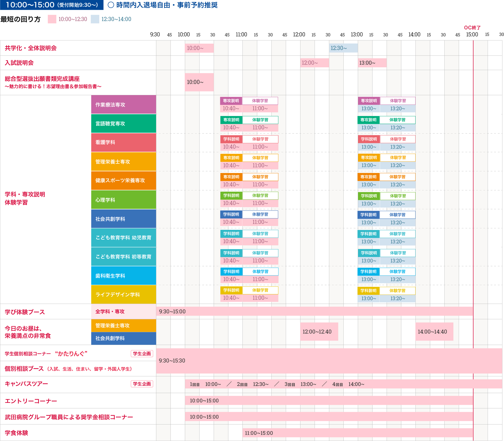The height and width of the screenshot is (441, 504).
Task: Click 言語聴覚専攻 label
Action: [123, 123]
